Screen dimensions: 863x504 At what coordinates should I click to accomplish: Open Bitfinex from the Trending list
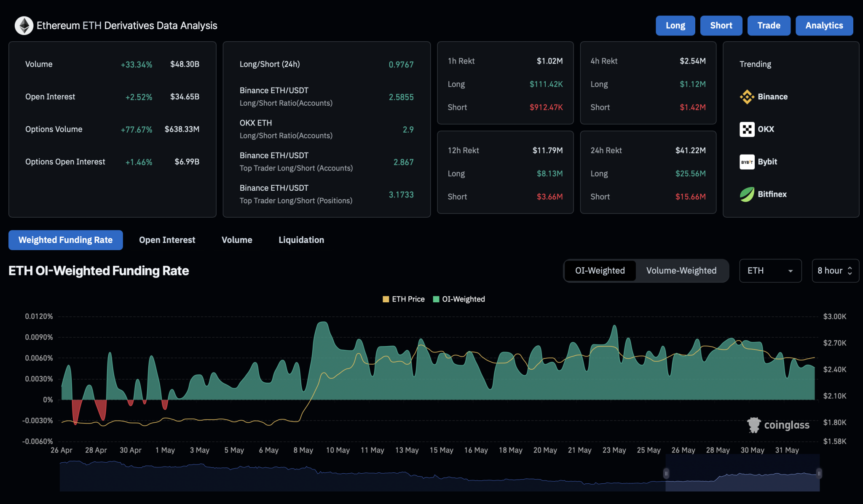click(x=747, y=194)
